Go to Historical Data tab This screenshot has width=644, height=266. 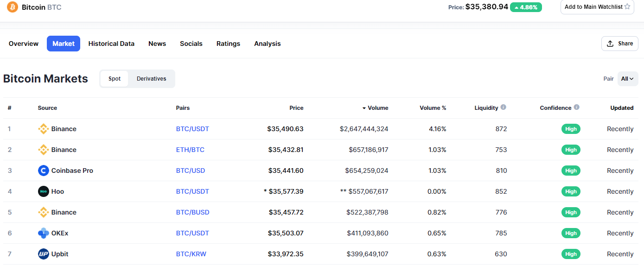coord(111,44)
